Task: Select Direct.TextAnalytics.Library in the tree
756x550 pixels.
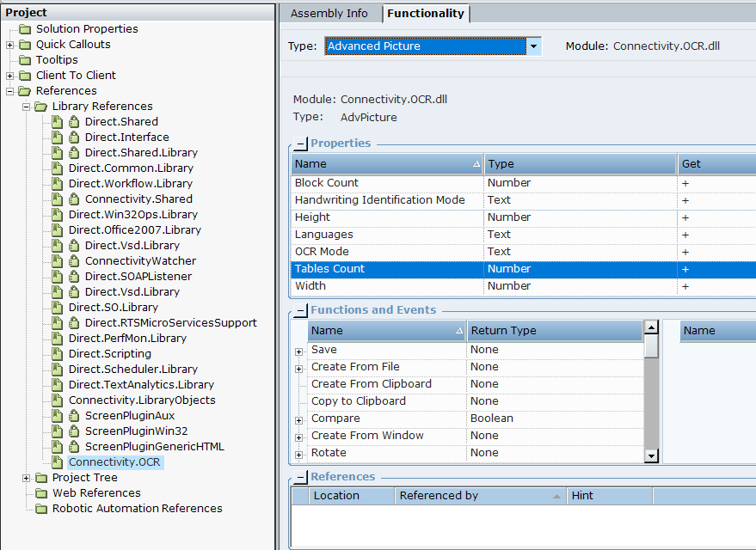Action: pyautogui.click(x=141, y=385)
